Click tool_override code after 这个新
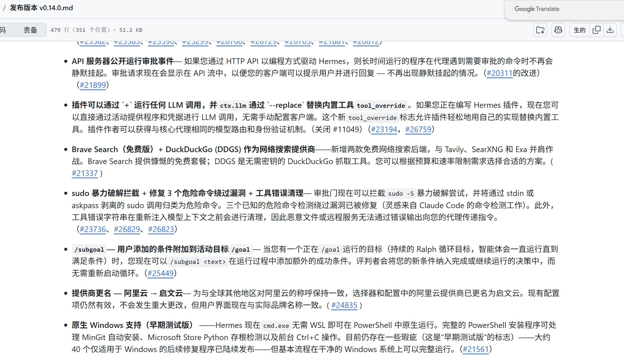 tap(372, 118)
